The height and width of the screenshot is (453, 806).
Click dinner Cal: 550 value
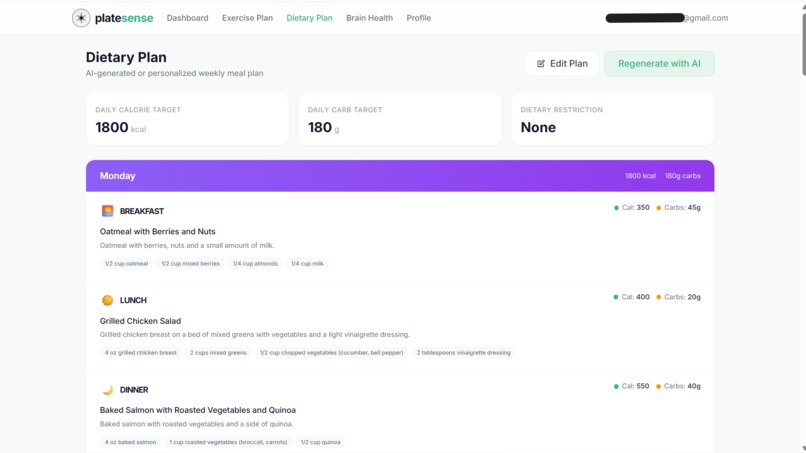[632, 386]
